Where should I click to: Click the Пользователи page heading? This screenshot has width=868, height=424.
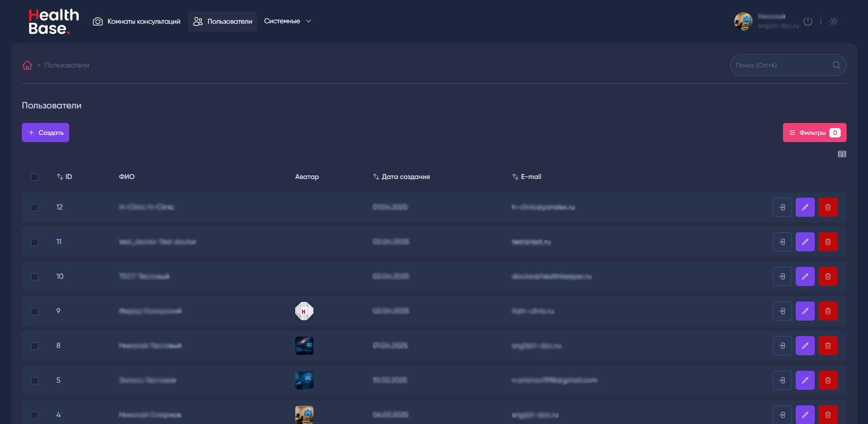(x=52, y=105)
